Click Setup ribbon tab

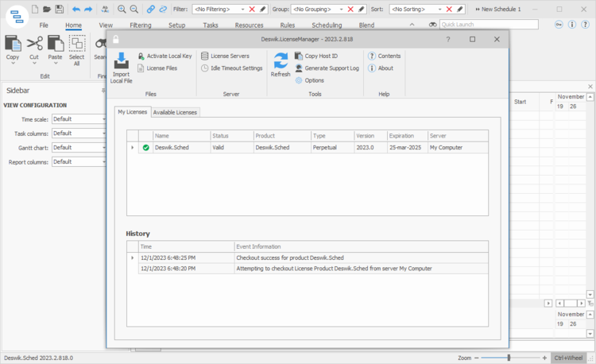tap(176, 25)
